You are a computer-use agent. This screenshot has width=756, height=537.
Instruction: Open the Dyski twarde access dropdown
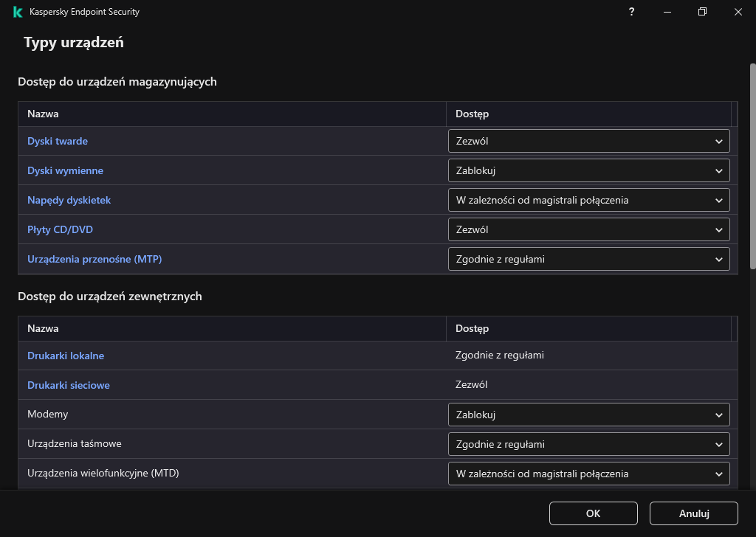(588, 141)
